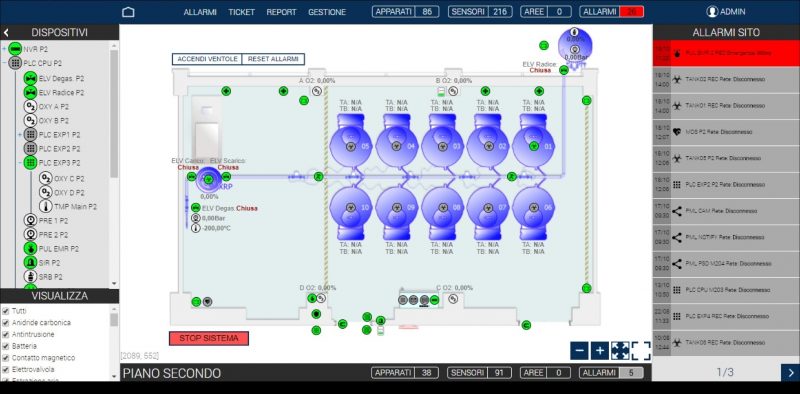This screenshot has height=394, width=800.
Task: Select the OXY A P2 sensor icon
Action: (x=31, y=107)
